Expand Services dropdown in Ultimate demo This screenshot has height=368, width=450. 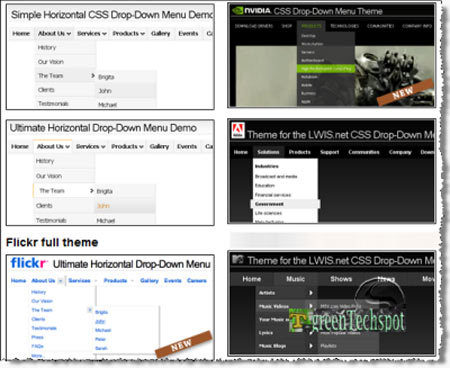(x=90, y=147)
